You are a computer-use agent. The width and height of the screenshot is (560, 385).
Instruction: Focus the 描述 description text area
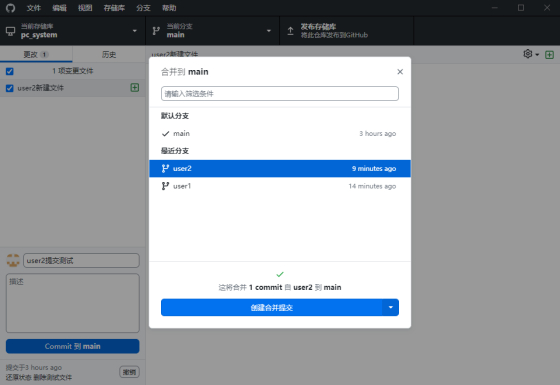[72, 303]
